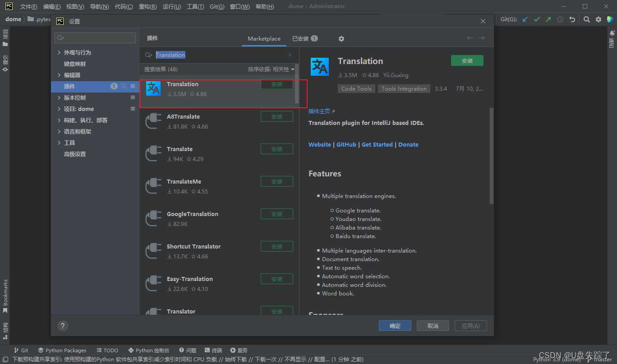Open IDE settings gear in main toolbar

[599, 19]
